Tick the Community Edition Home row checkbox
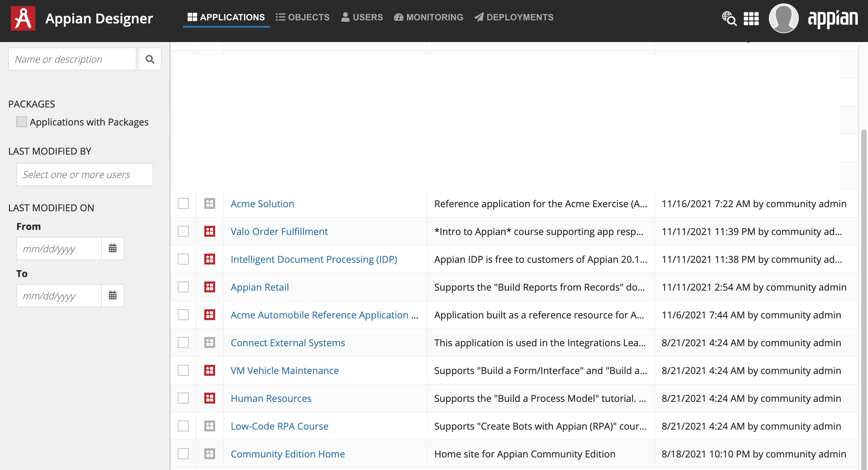868x470 pixels. pyautogui.click(x=183, y=454)
